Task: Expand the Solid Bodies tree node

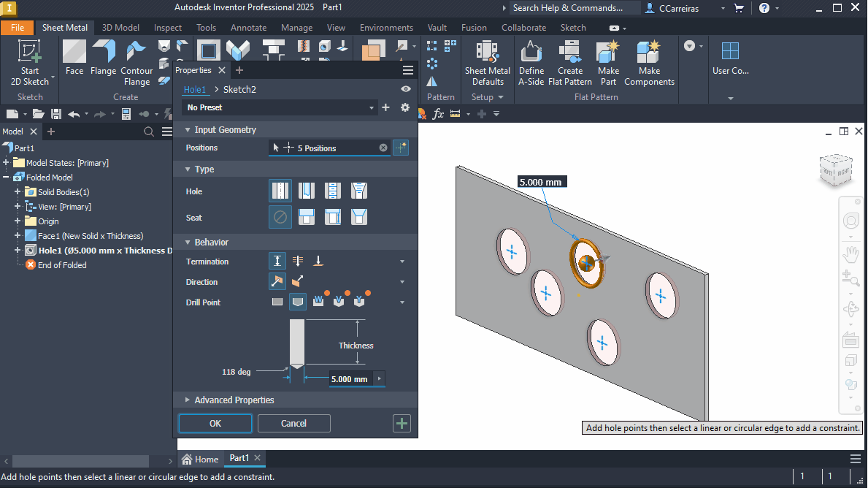Action: pos(16,191)
